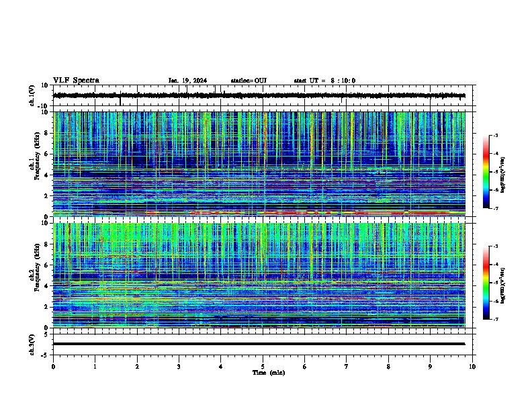The image size is (532, 411).
Task: Click the "ch.3(V)" axis label
Action: (x=32, y=345)
